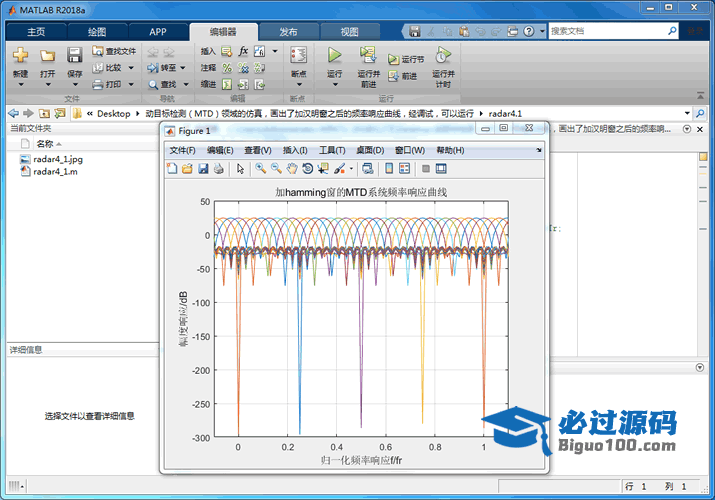Screen dimensions: 715x500
Task: Open the Figure 1 Window (窗口) menu
Action: [410, 150]
